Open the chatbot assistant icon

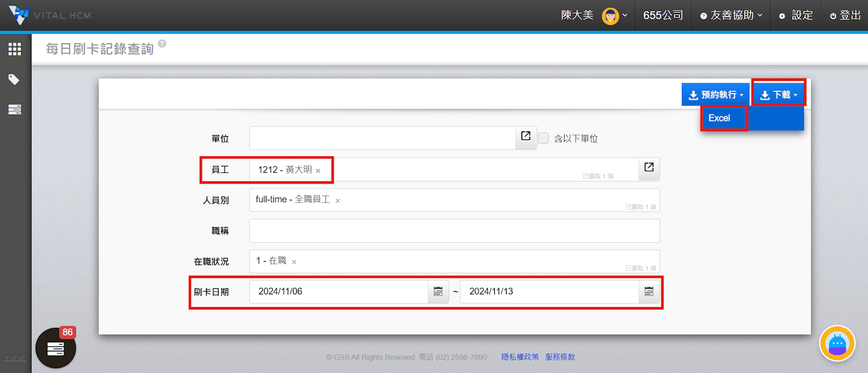tap(837, 343)
